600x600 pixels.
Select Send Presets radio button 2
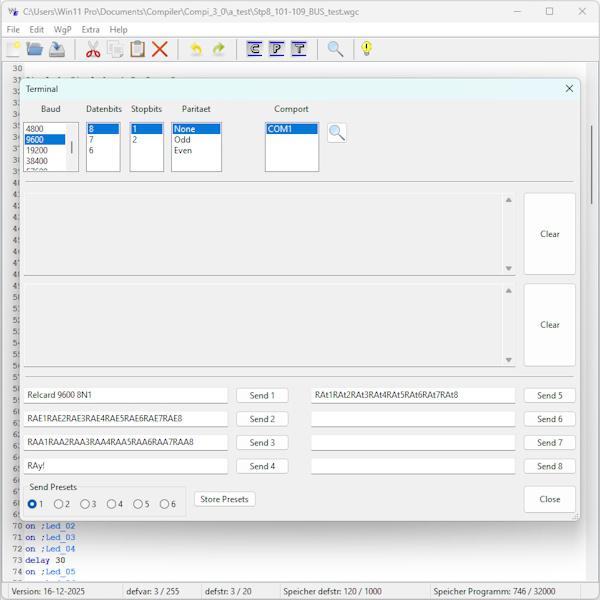click(x=59, y=504)
